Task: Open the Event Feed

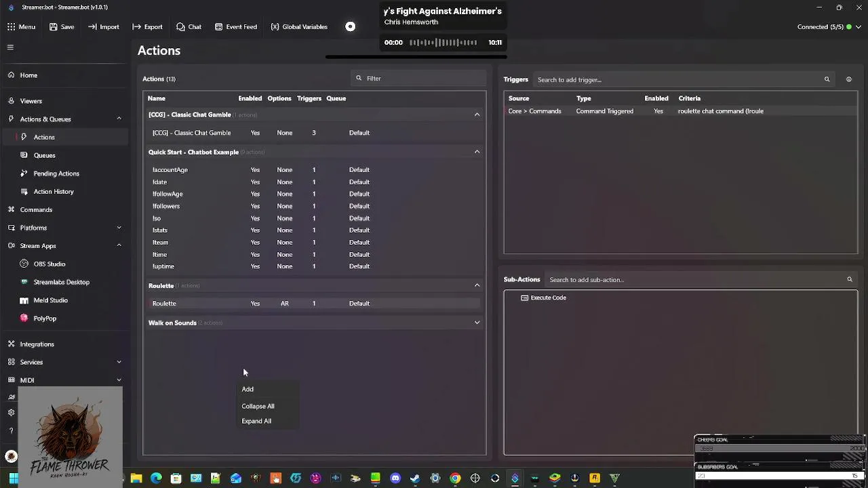Action: pyautogui.click(x=235, y=26)
